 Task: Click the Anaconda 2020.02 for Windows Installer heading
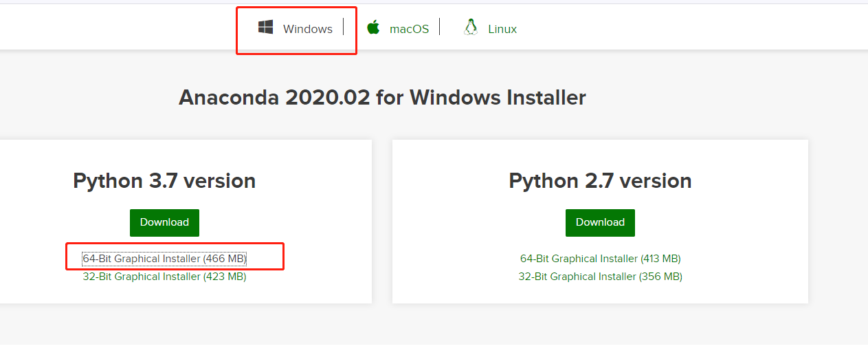pyautogui.click(x=382, y=98)
